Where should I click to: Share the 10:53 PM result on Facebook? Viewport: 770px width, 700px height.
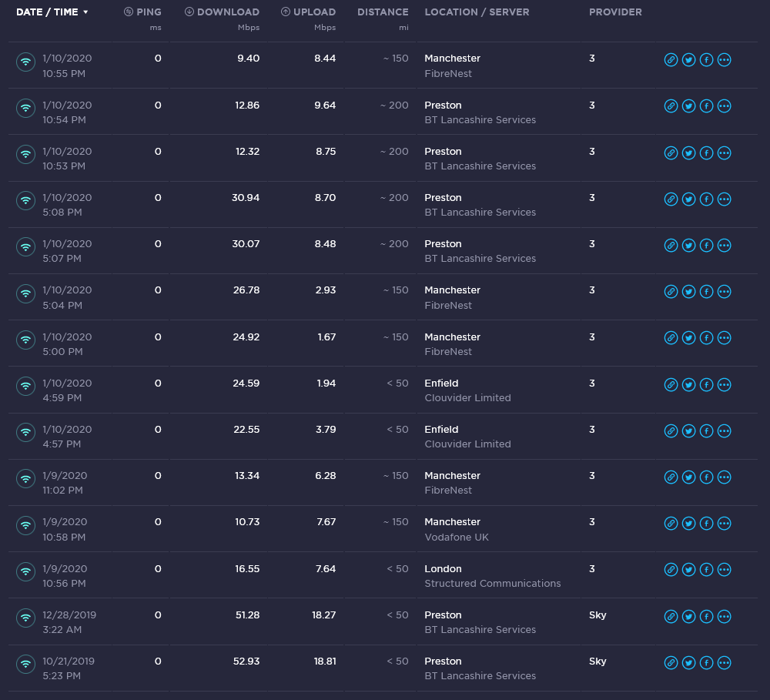click(707, 152)
